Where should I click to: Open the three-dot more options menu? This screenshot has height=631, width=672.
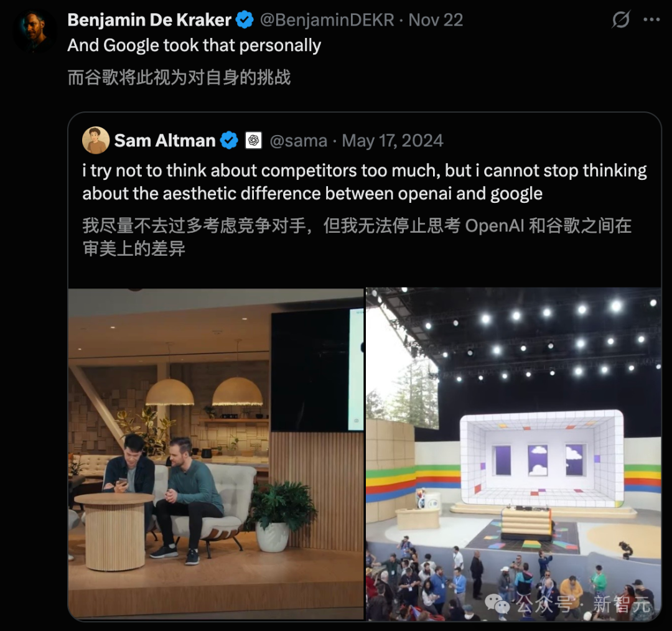tap(651, 20)
